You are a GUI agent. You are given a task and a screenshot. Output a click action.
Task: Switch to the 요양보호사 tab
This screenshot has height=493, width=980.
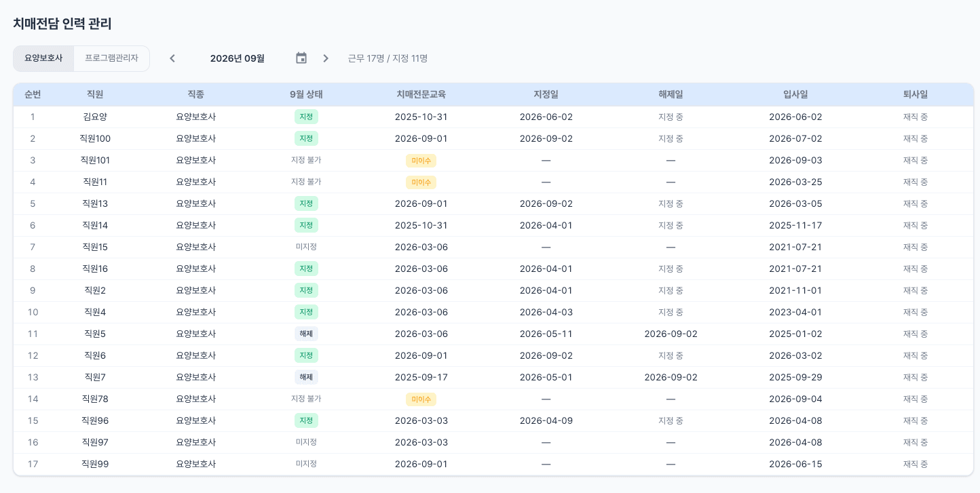pos(43,58)
